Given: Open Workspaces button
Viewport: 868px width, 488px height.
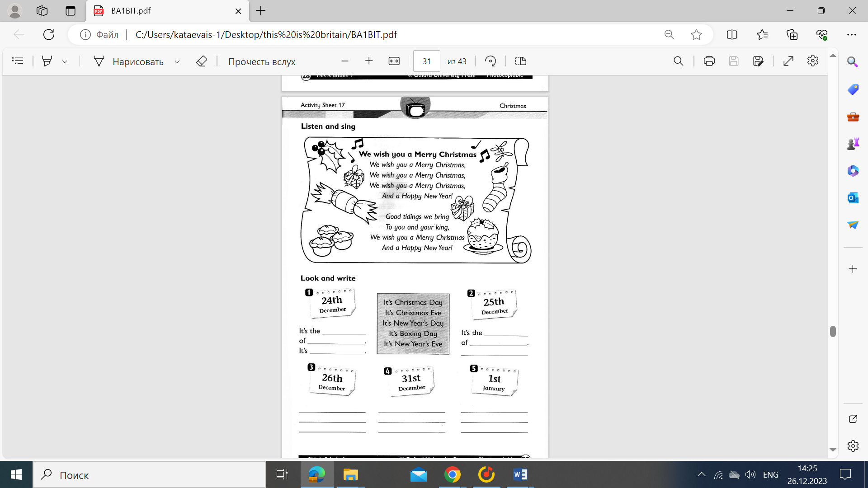Looking at the screenshot, I should pyautogui.click(x=42, y=11).
